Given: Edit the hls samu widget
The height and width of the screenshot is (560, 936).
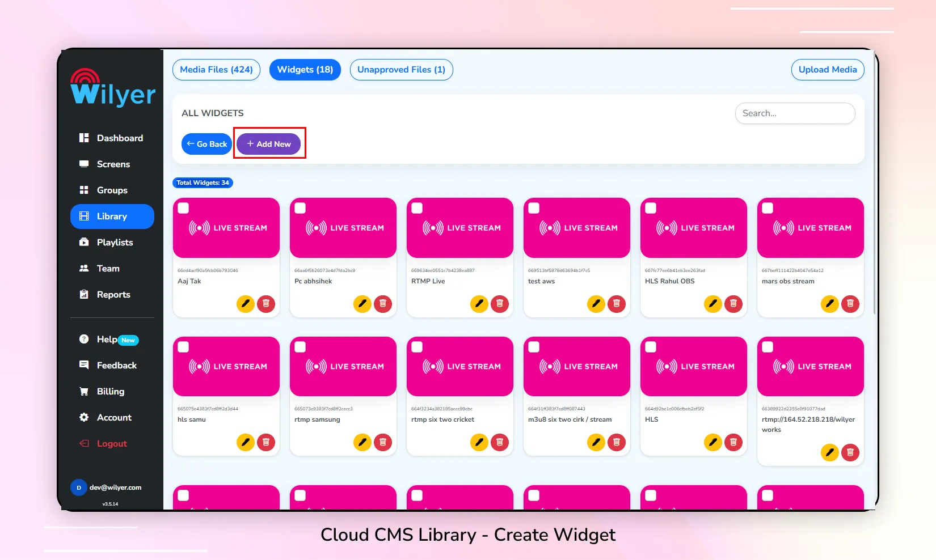Looking at the screenshot, I should coord(246,442).
